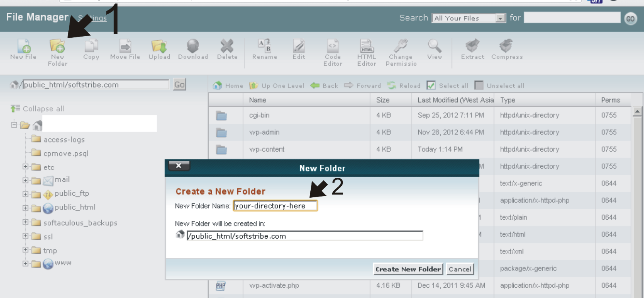
Task: Expand the etc folder node
Action: 25,167
